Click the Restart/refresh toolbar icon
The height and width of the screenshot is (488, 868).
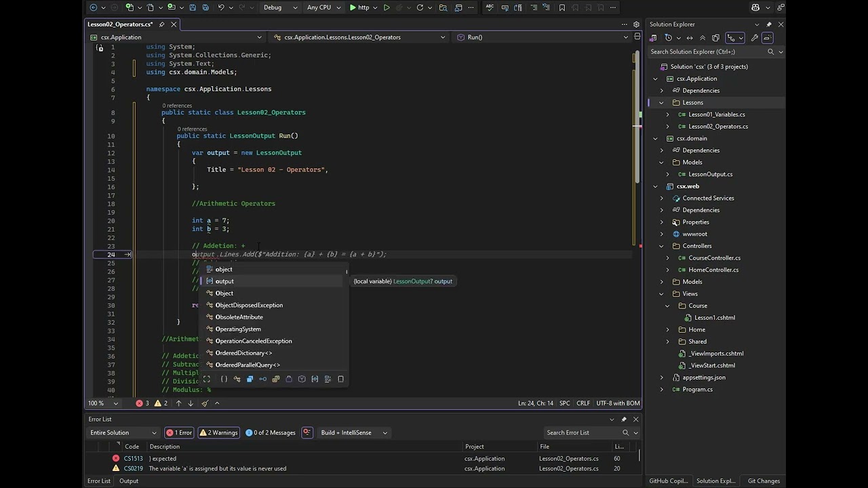[420, 7]
